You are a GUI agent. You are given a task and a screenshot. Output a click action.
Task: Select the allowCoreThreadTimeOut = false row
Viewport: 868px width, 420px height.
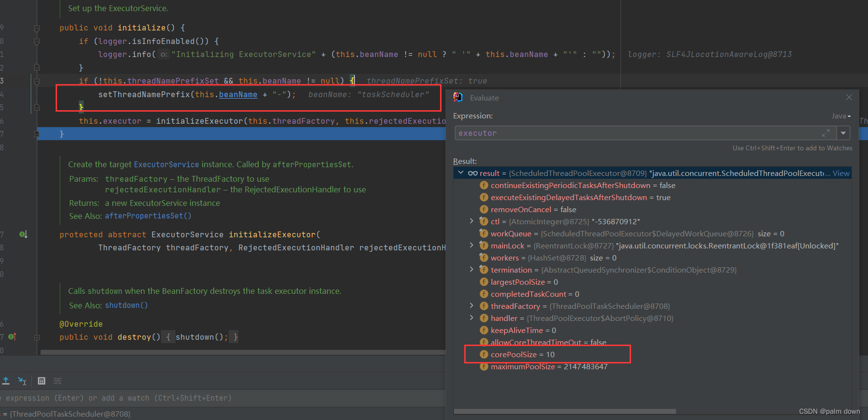[x=652, y=342]
